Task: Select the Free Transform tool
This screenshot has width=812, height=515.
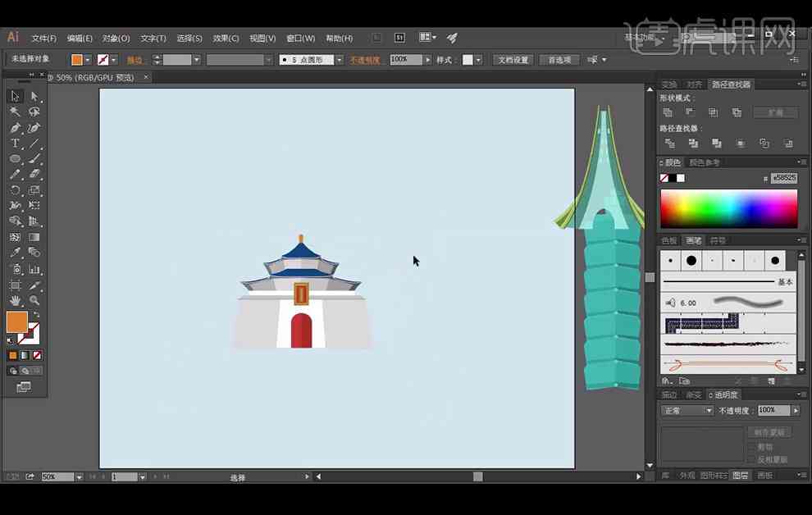Action: (34, 206)
